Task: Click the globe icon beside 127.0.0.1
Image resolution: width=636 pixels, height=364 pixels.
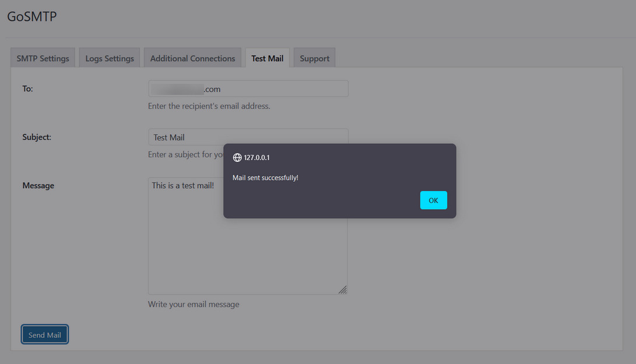Action: click(237, 158)
